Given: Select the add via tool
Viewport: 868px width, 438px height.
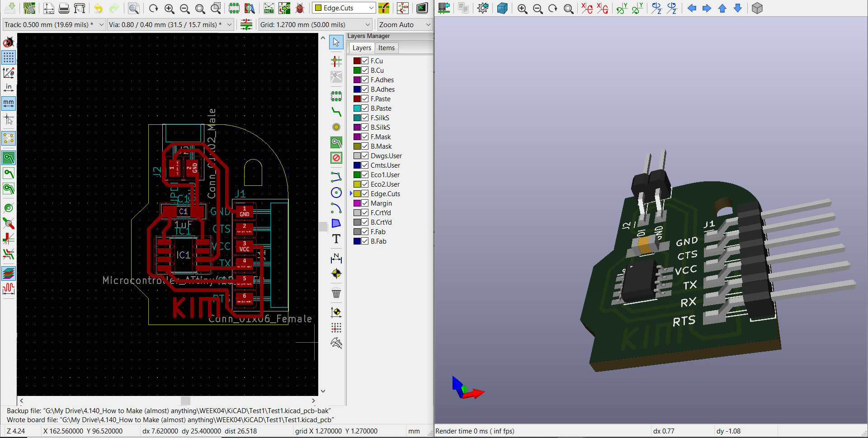Looking at the screenshot, I should pos(336,127).
